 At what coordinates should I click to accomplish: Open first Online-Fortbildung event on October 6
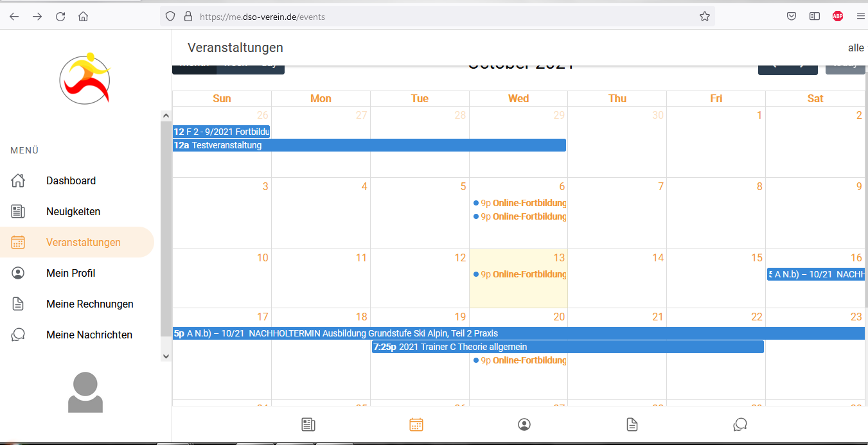pyautogui.click(x=519, y=203)
